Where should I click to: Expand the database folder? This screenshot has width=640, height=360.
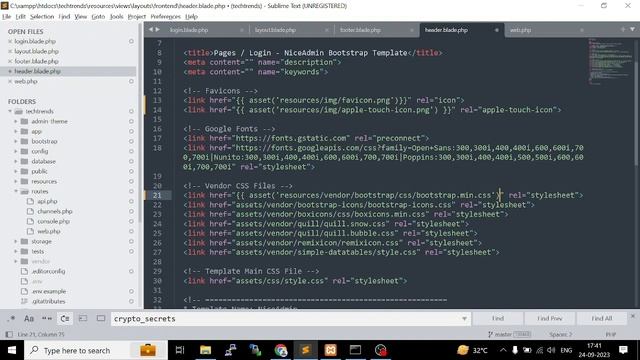(16, 161)
